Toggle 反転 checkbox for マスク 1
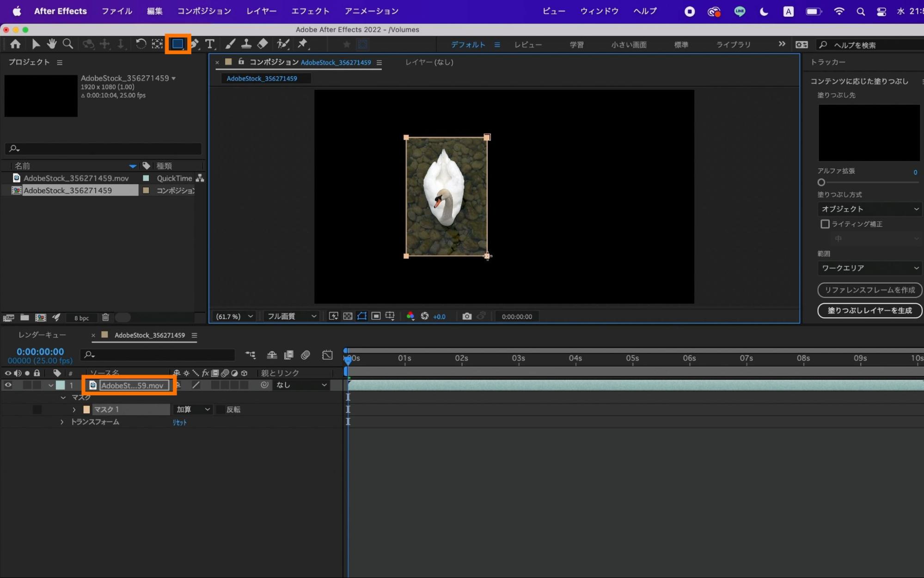 click(220, 410)
